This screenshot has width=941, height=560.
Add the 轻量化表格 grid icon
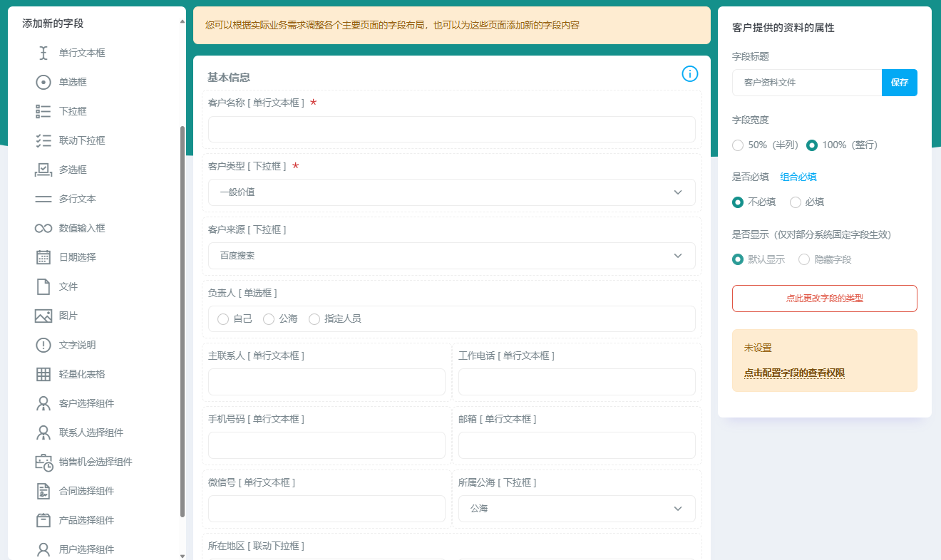coord(43,374)
